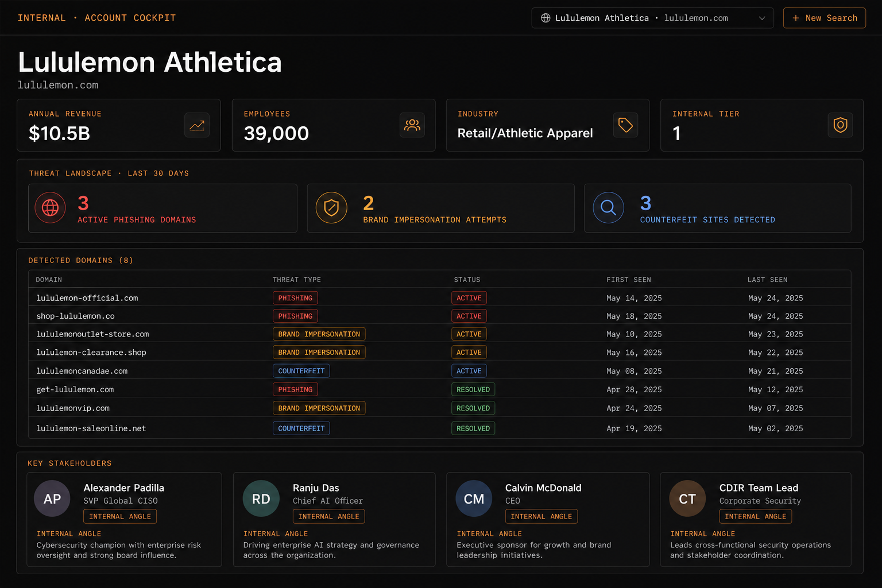Image resolution: width=882 pixels, height=588 pixels.
Task: Click RESOLVED status for lululemon-saleonline.net
Action: click(473, 428)
